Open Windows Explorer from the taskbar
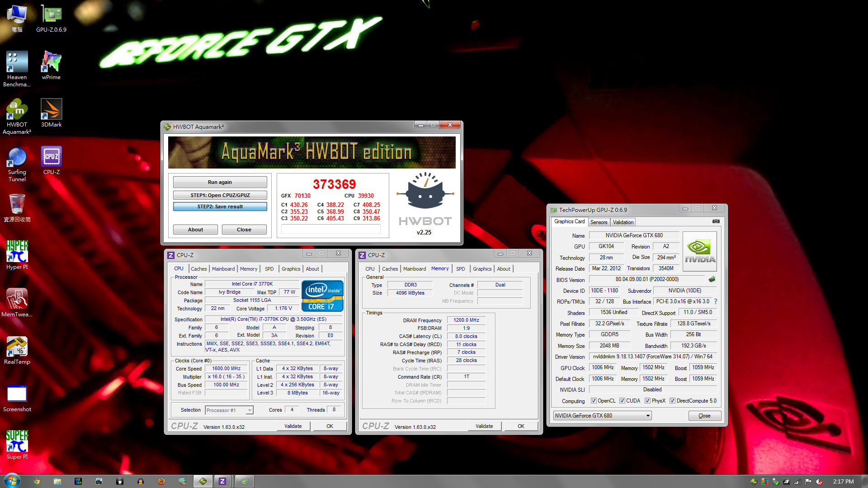 pos(57,481)
